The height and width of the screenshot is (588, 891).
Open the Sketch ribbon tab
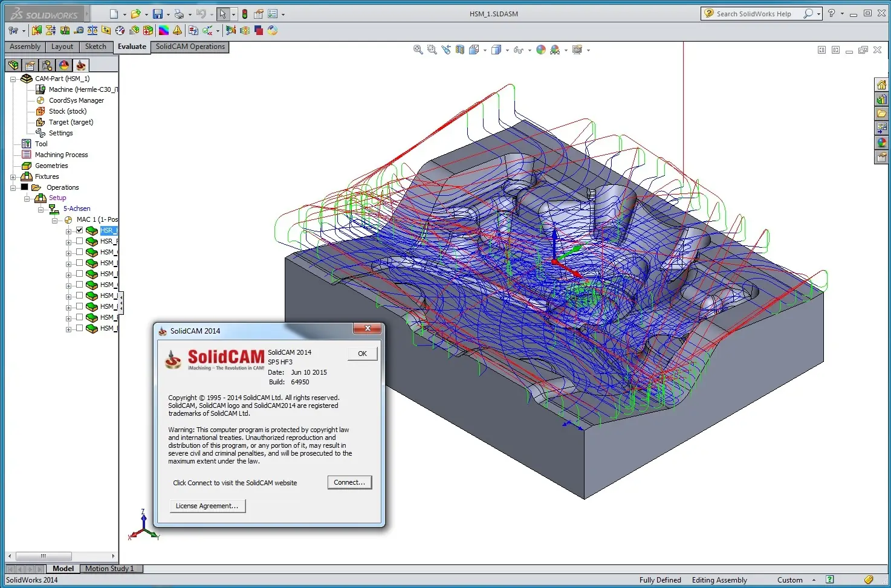coord(96,47)
